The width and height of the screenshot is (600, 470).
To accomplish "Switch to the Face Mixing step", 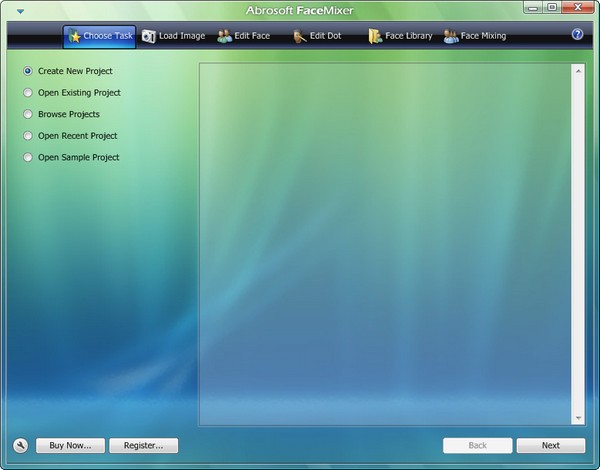I will (x=475, y=36).
